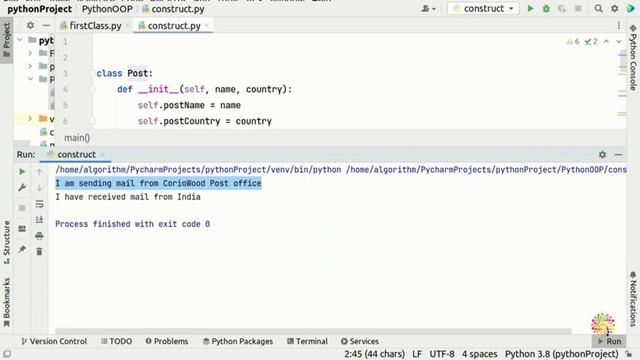The image size is (640, 360).
Task: Hide the Project panel with the minus icon
Action: pyautogui.click(x=47, y=25)
